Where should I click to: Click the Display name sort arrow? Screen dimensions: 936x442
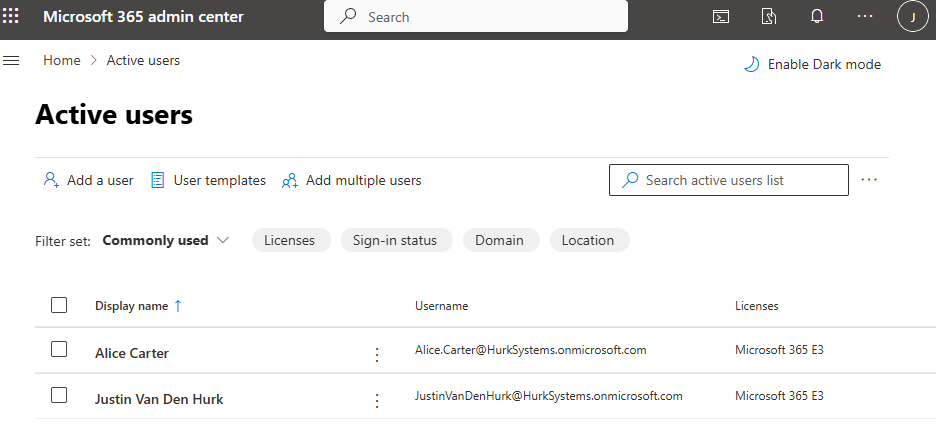[x=178, y=306]
